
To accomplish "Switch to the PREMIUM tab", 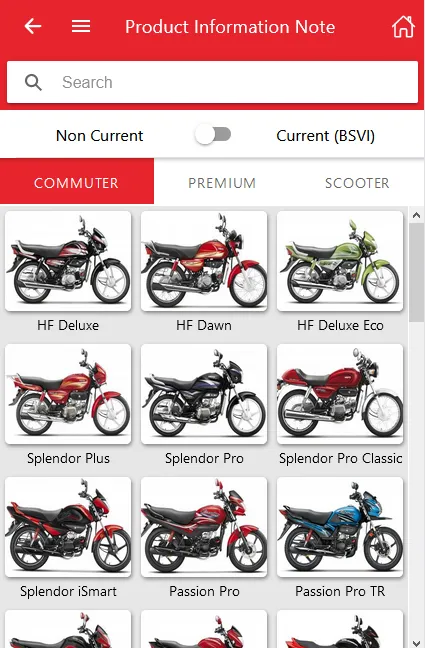I will (222, 183).
